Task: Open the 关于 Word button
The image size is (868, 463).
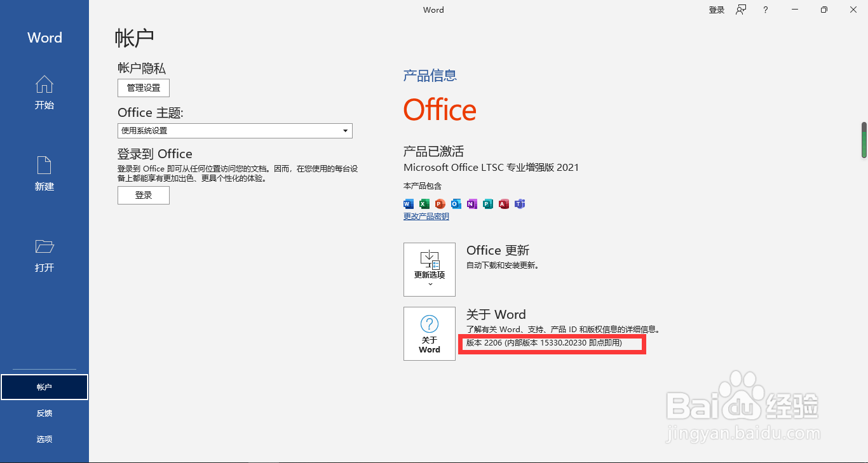Action: tap(430, 333)
